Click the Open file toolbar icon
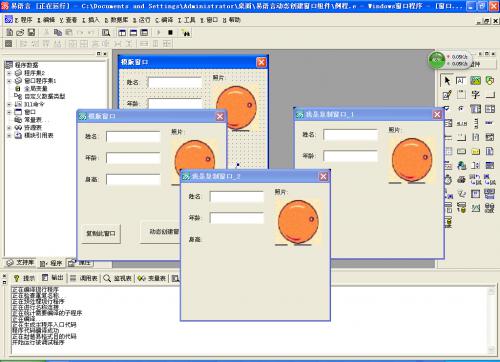Image resolution: width=500 pixels, height=362 pixels. coord(20,32)
